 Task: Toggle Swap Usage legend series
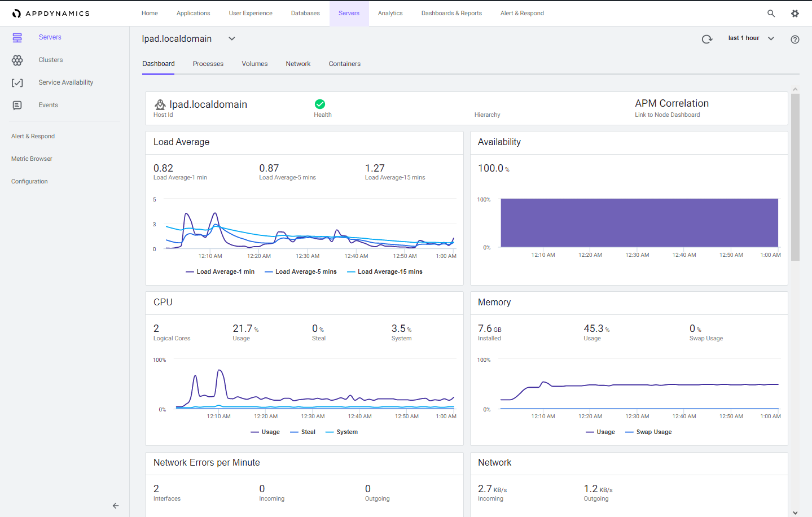coord(649,432)
